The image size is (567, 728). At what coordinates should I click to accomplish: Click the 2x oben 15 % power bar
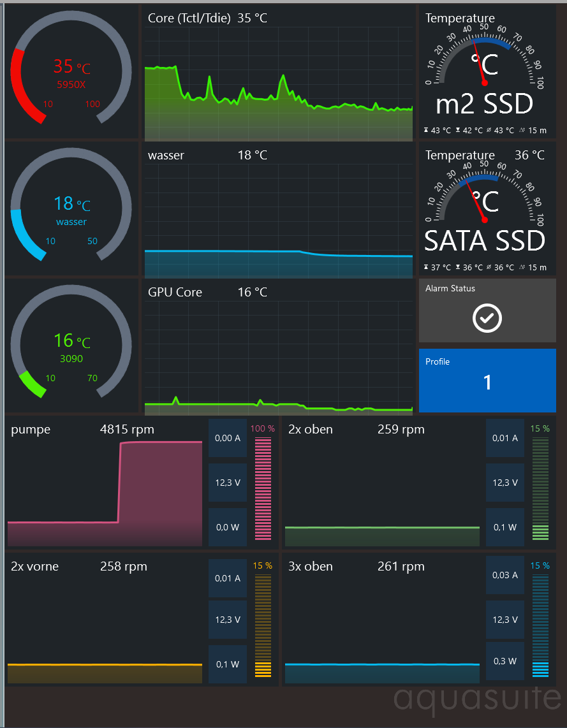540,488
